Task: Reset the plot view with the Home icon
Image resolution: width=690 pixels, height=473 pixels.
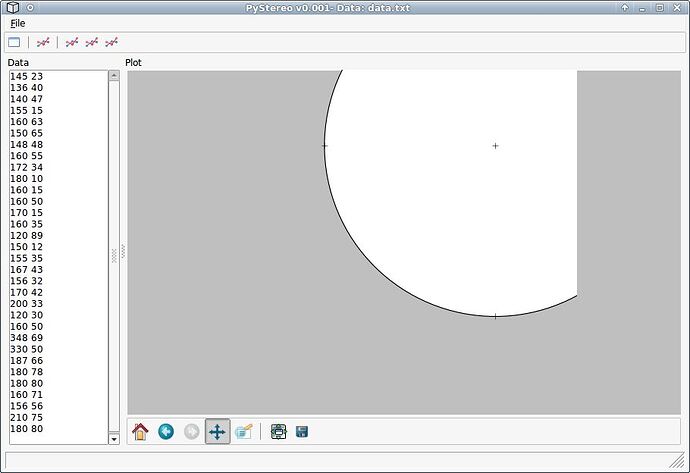Action: coord(140,432)
